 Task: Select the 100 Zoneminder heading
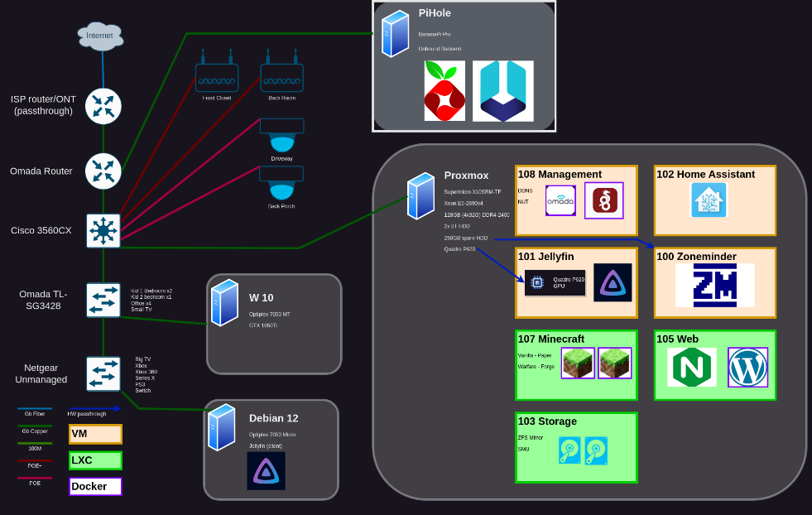click(696, 257)
